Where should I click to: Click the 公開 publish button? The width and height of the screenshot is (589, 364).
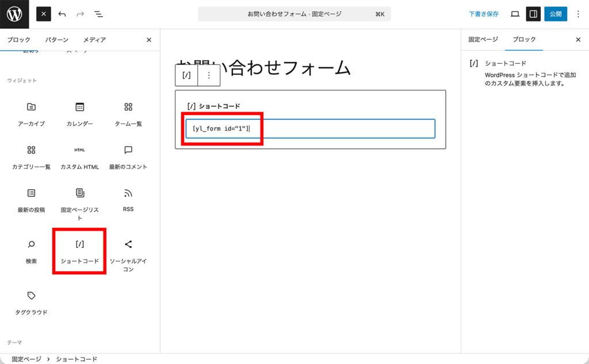click(x=556, y=14)
